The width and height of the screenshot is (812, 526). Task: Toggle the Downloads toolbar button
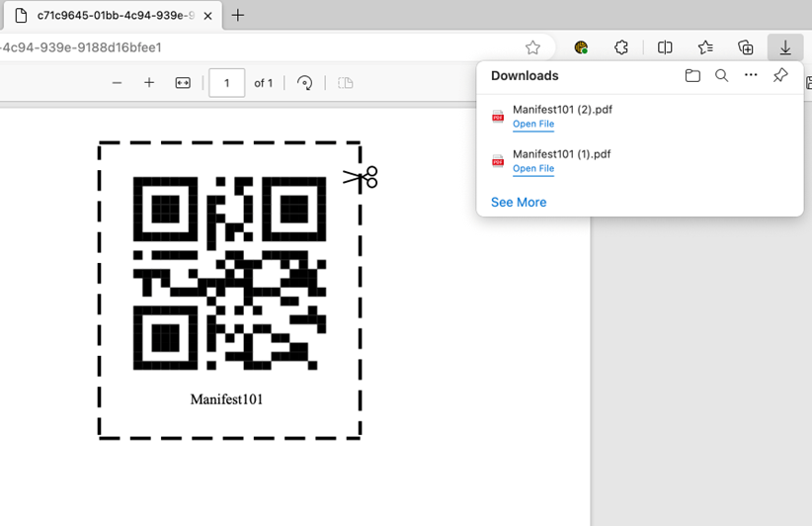pos(785,47)
